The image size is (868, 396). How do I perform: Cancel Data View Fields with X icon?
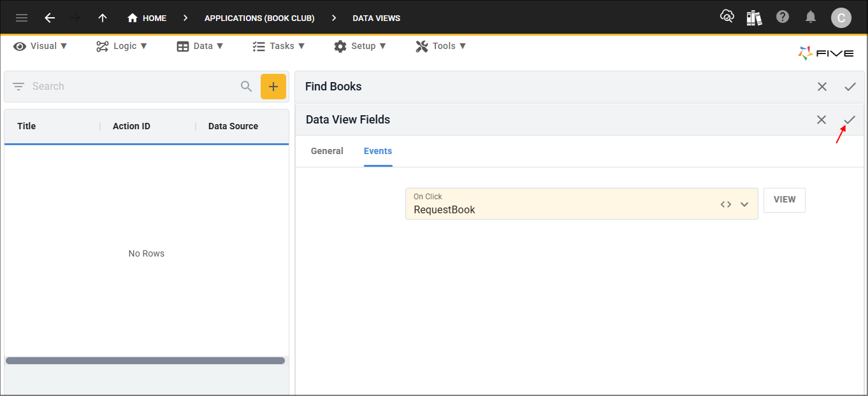tap(821, 120)
